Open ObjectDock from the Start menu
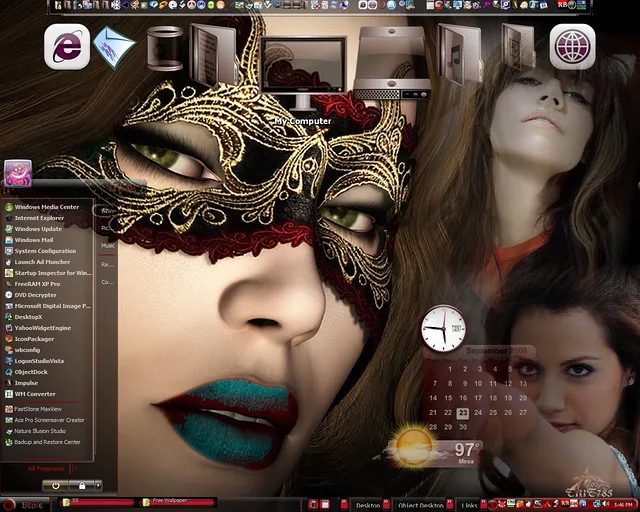Image resolution: width=640 pixels, height=512 pixels. (31, 371)
